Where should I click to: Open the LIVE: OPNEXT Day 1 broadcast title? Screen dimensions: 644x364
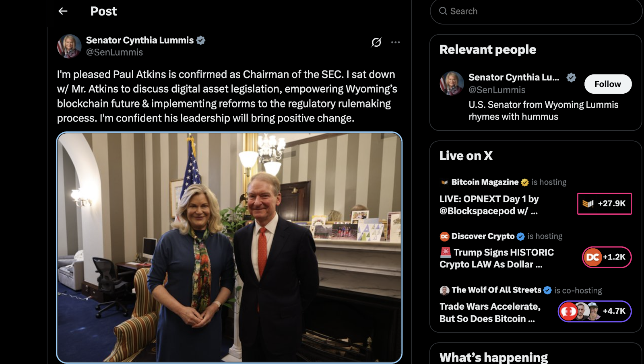point(489,205)
